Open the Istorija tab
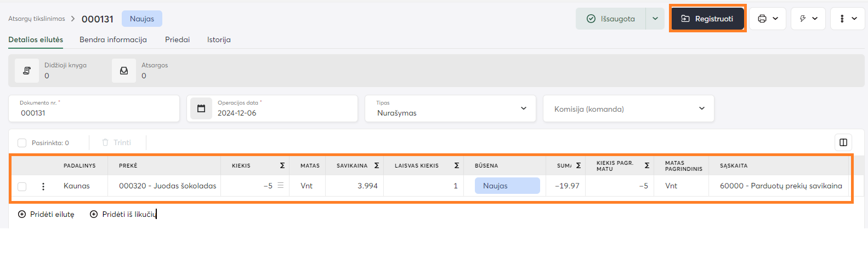The height and width of the screenshot is (253, 868). point(219,39)
